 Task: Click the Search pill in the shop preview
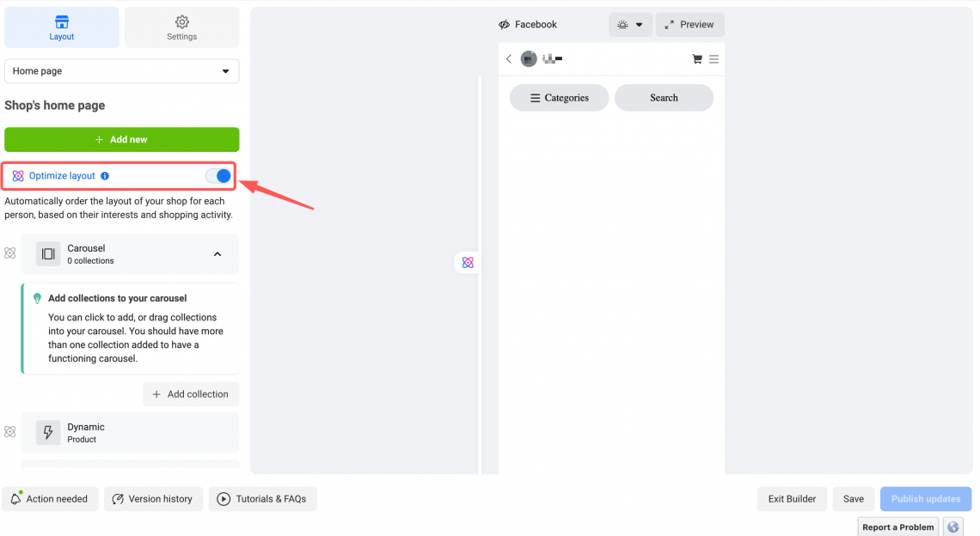coord(664,97)
